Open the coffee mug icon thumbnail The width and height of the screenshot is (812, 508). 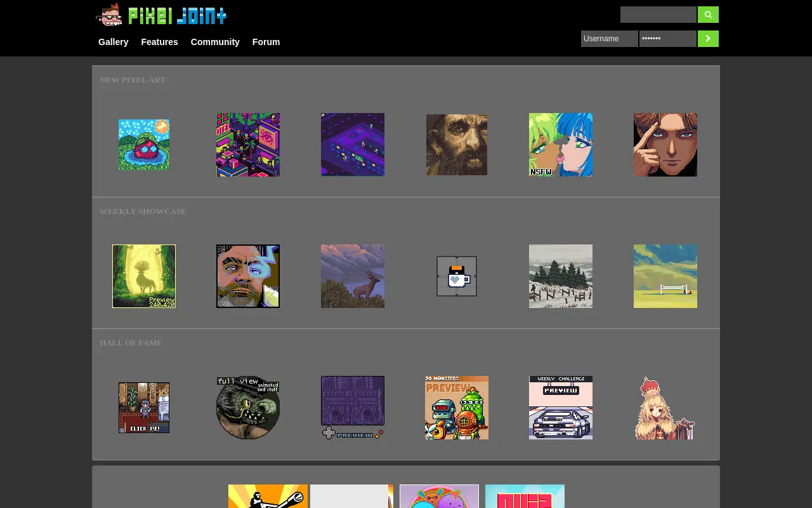pyautogui.click(x=457, y=276)
